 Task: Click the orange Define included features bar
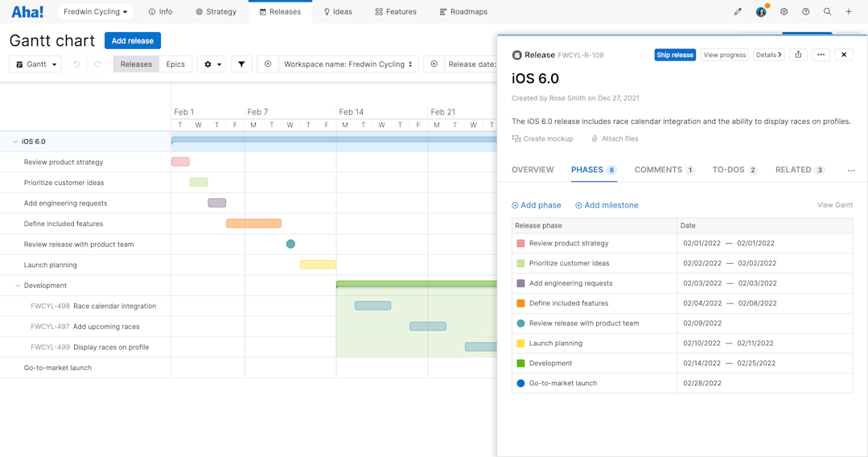pyautogui.click(x=253, y=223)
